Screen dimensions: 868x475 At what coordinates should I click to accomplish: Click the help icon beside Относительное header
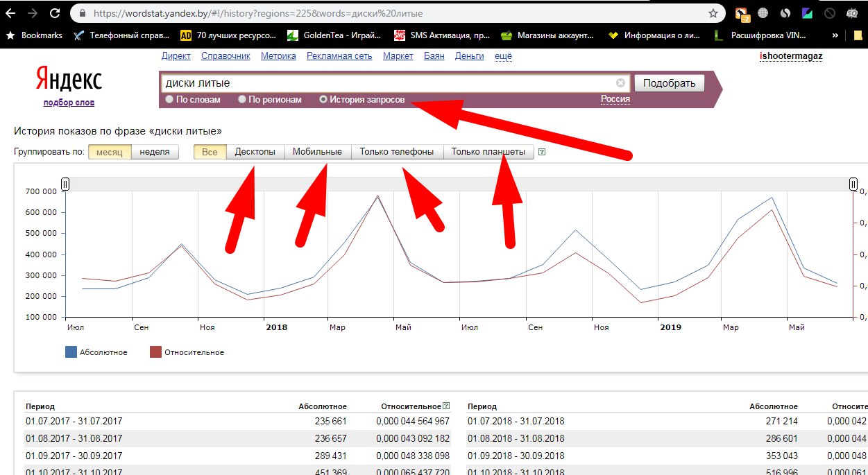[x=446, y=406]
